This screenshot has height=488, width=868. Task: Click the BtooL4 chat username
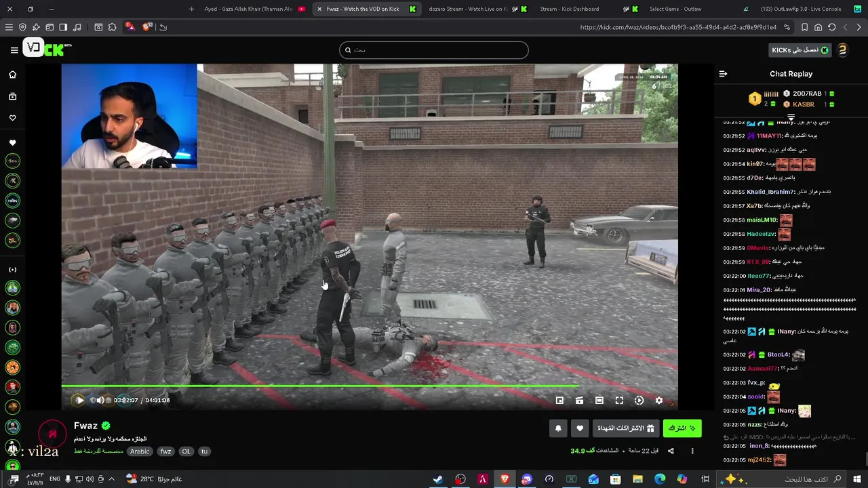pyautogui.click(x=779, y=354)
